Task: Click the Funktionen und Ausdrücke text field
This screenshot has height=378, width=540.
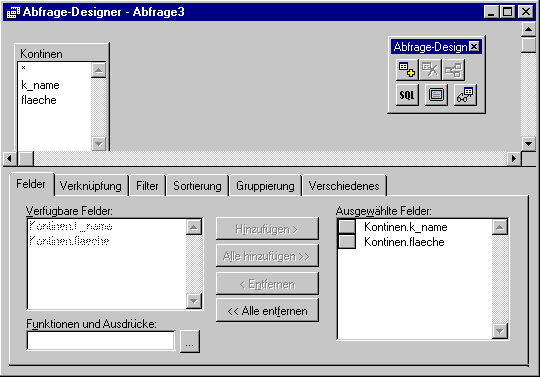Action: (x=101, y=340)
